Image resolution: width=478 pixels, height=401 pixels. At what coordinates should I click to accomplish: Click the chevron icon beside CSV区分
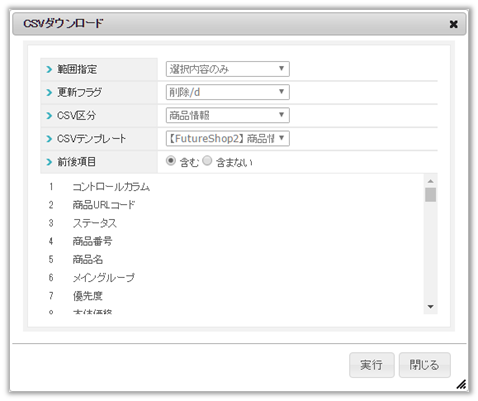pyautogui.click(x=49, y=116)
